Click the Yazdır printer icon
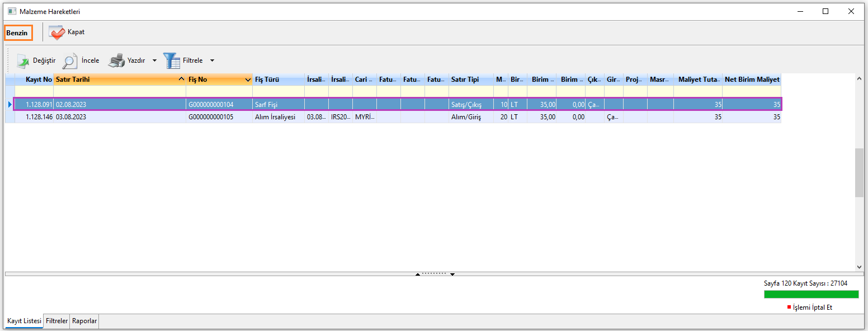Screen dimensions: 868x331 [116, 60]
